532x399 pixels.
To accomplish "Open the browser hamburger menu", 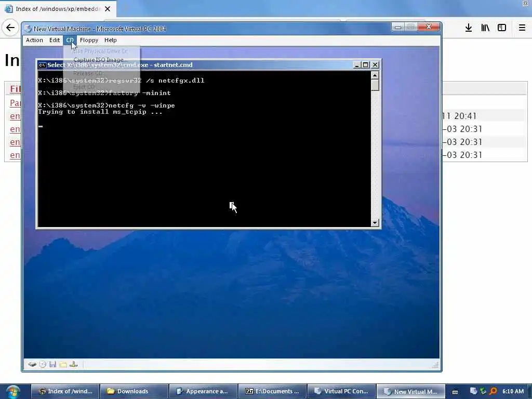I will [522, 28].
